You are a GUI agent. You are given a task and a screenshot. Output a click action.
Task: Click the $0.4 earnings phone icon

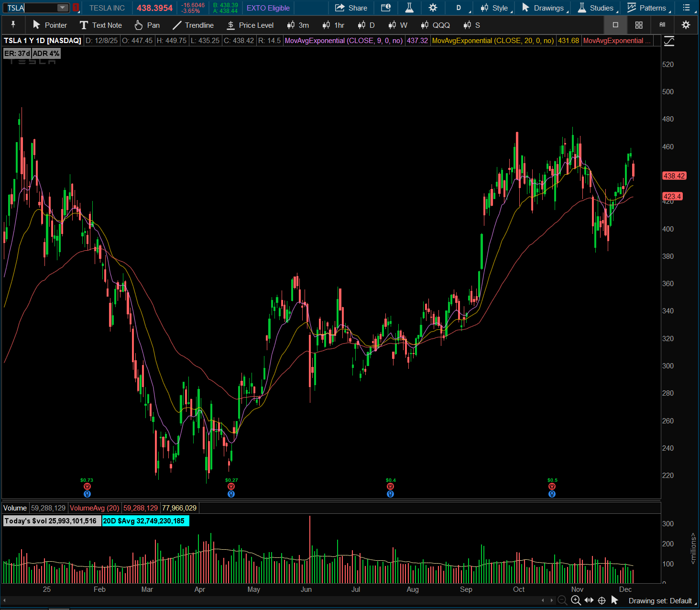pos(391,487)
